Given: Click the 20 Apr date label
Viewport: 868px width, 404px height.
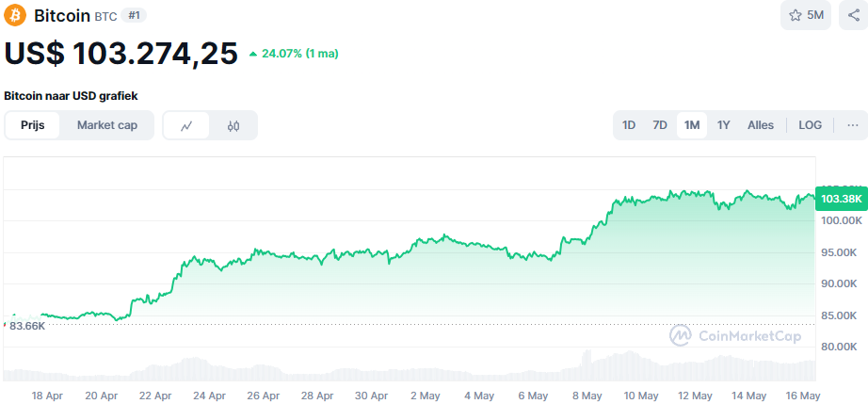Looking at the screenshot, I should coord(102,396).
